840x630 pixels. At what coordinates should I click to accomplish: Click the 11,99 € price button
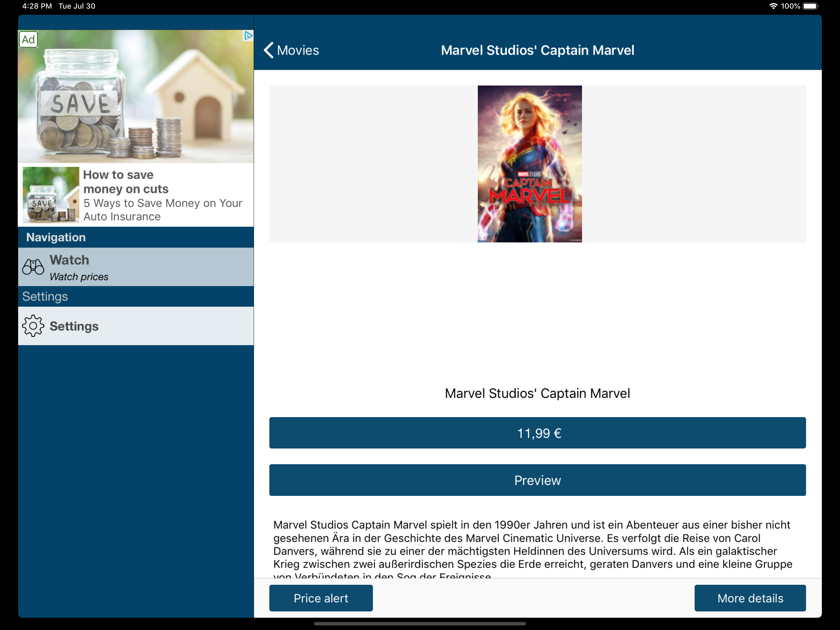[537, 433]
